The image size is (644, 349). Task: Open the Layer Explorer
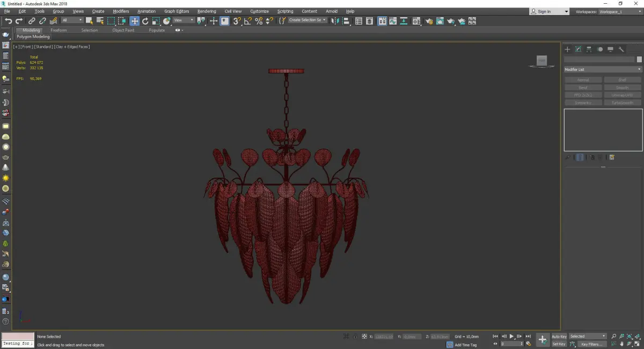coord(370,21)
